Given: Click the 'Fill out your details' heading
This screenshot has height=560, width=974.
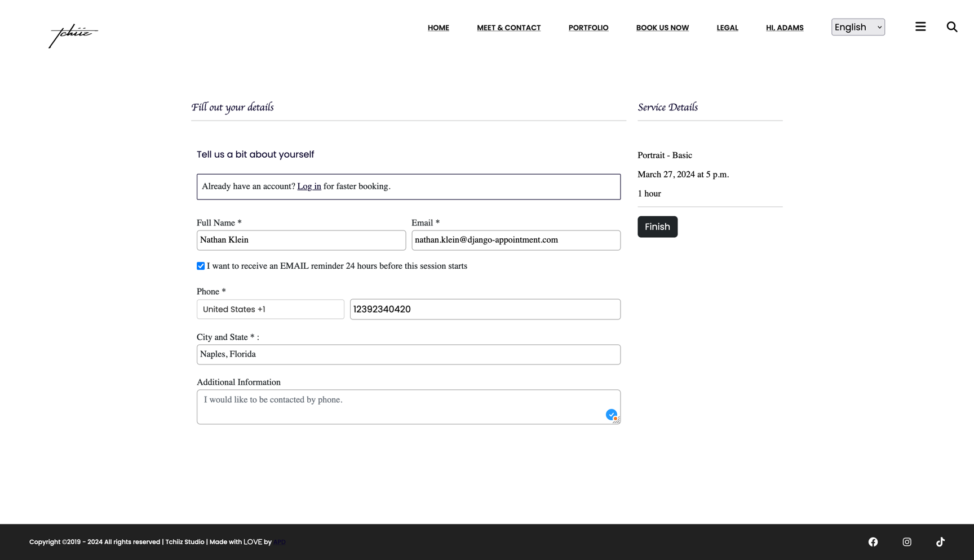Looking at the screenshot, I should coord(232,107).
